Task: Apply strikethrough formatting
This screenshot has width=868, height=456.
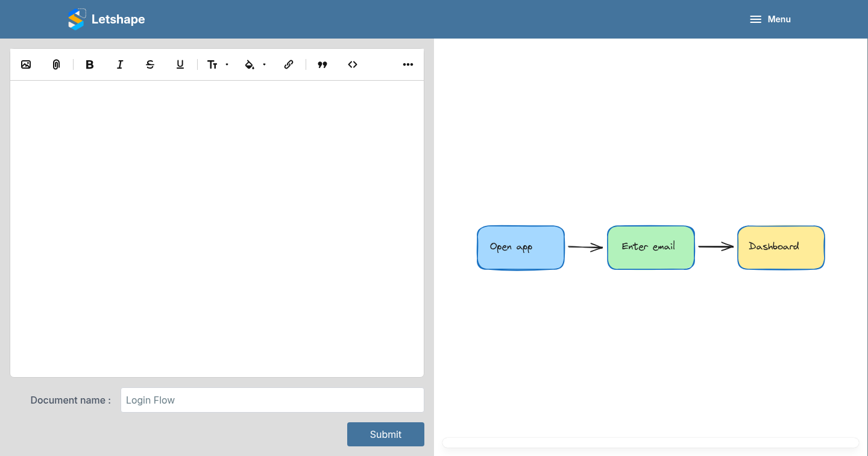Action: click(x=150, y=64)
